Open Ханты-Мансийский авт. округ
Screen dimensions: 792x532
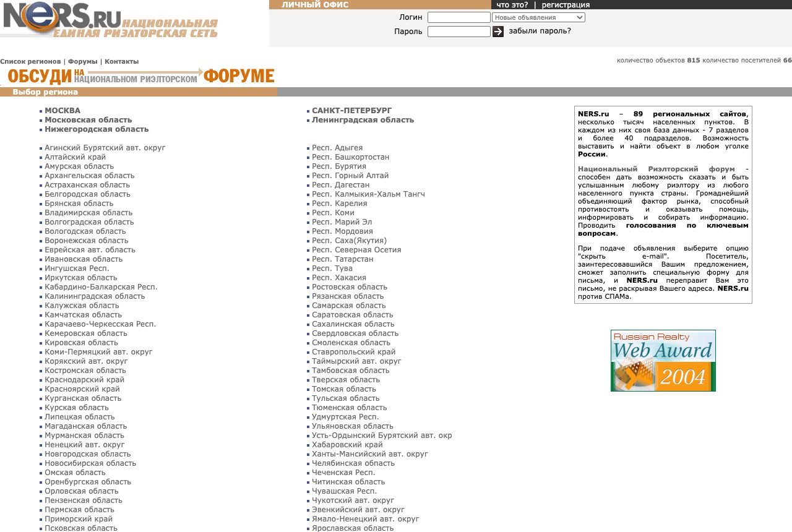pos(370,454)
